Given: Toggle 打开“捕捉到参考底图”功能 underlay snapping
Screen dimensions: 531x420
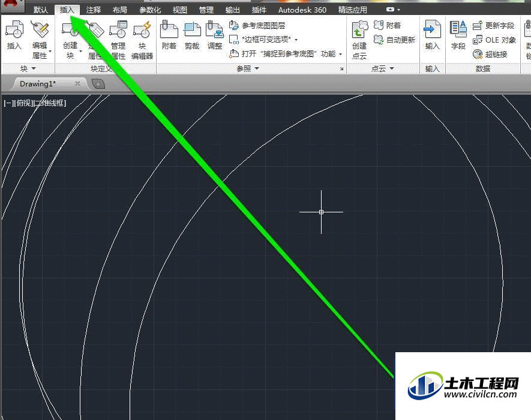Looking at the screenshot, I should pos(283,53).
